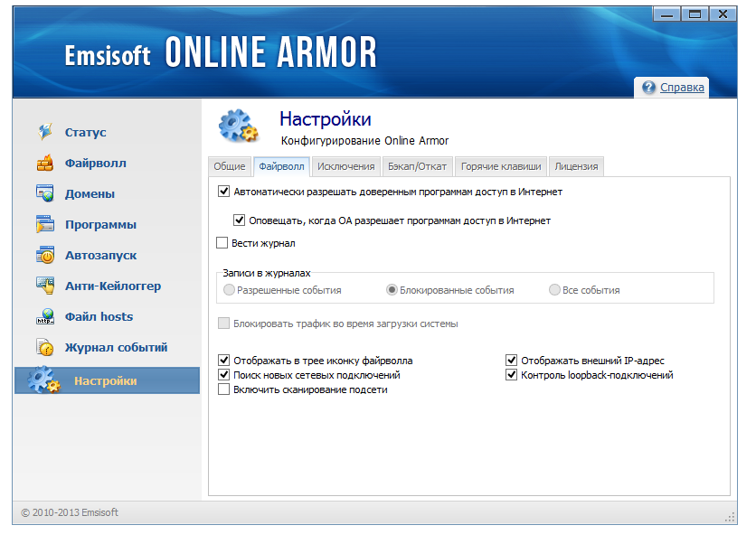This screenshot has width=756, height=544.
Task: Click the Записи в журналах group label
Action: click(266, 273)
